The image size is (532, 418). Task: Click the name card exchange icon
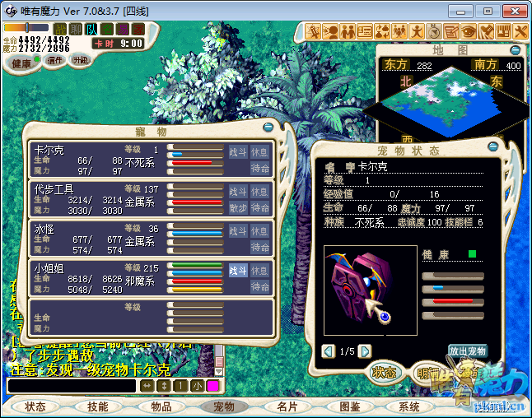tap(365, 32)
